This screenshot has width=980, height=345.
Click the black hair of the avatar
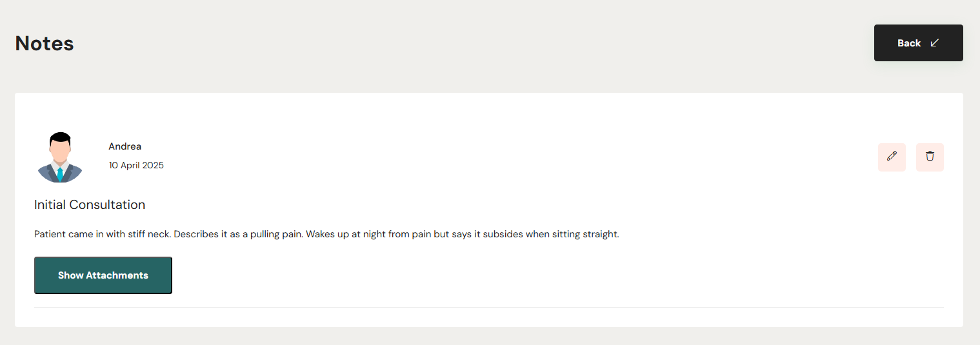pyautogui.click(x=60, y=137)
